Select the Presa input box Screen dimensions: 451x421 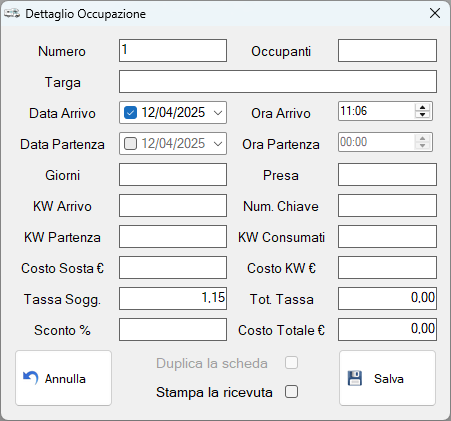click(x=387, y=175)
